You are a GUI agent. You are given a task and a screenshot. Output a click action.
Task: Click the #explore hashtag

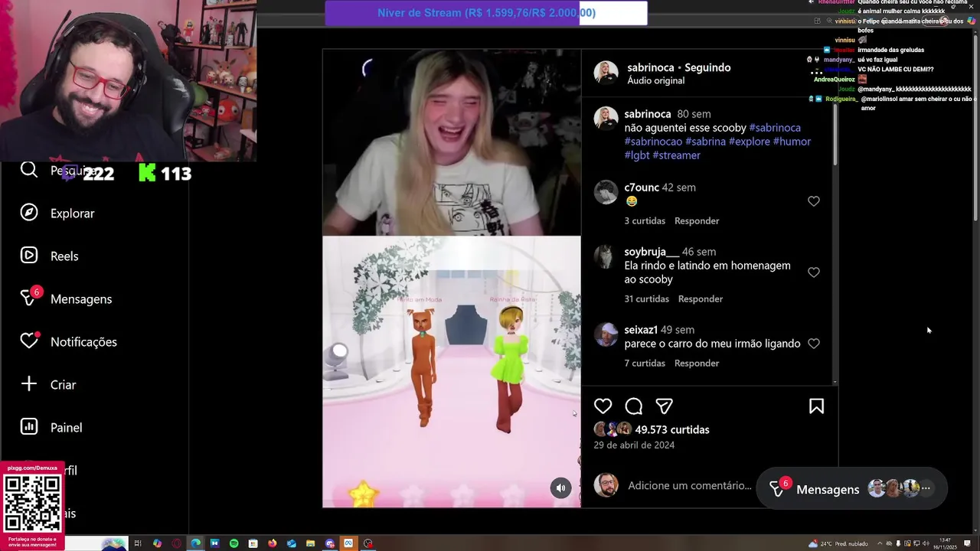tap(750, 142)
